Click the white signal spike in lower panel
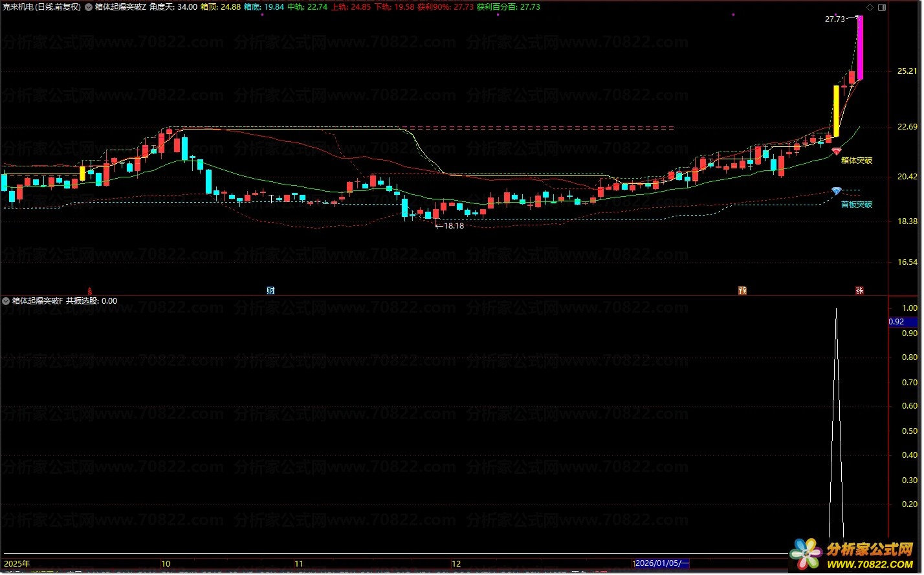Screen dimensions: 924x575 click(x=836, y=423)
